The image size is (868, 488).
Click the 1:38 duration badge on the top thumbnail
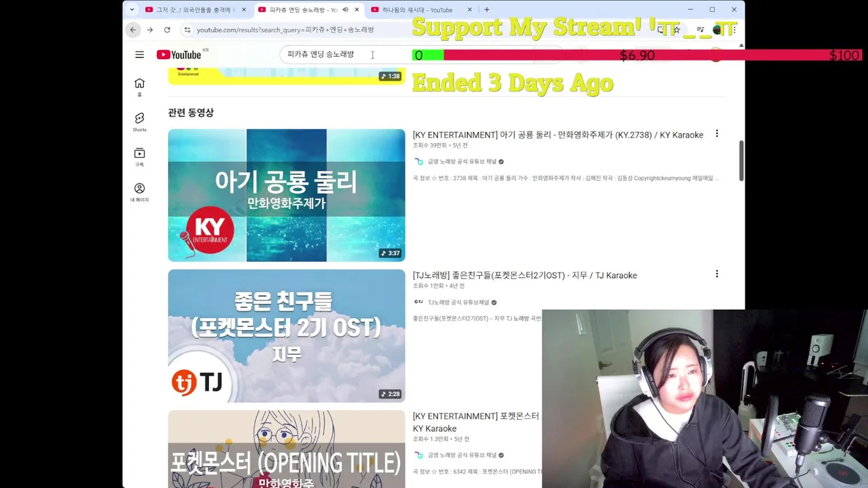391,76
